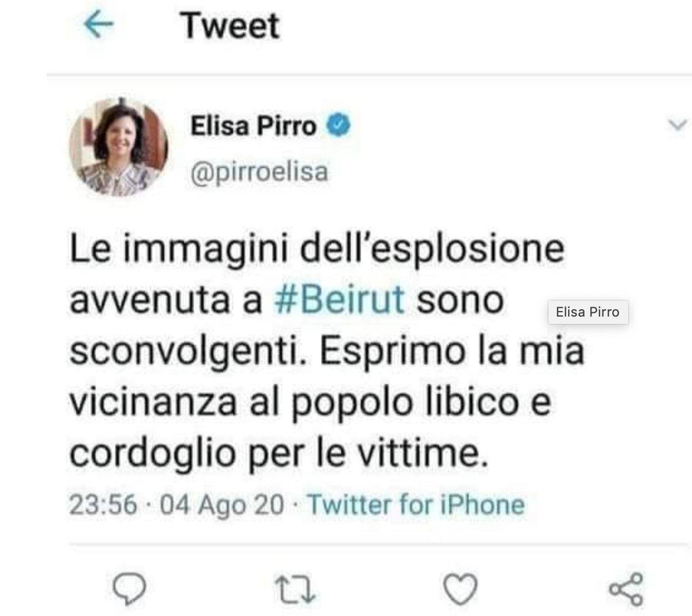This screenshot has height=616, width=692.
Task: Open the Elisa Pirro display name
Action: click(253, 126)
